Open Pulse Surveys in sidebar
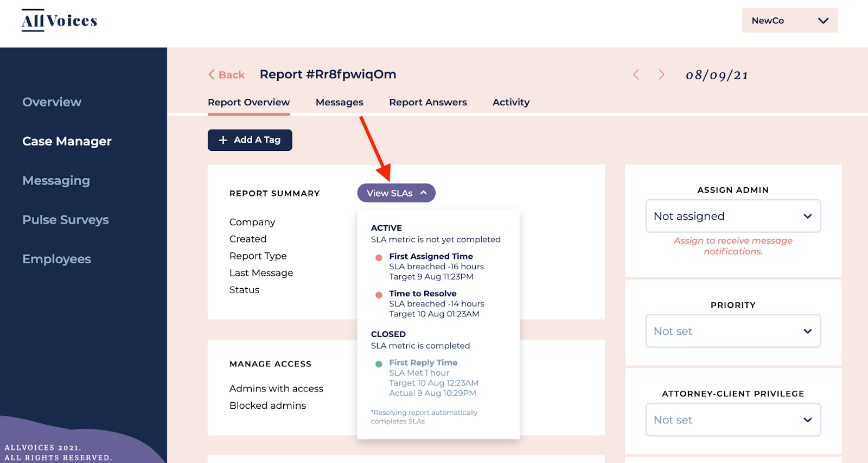The image size is (868, 463). click(x=66, y=220)
